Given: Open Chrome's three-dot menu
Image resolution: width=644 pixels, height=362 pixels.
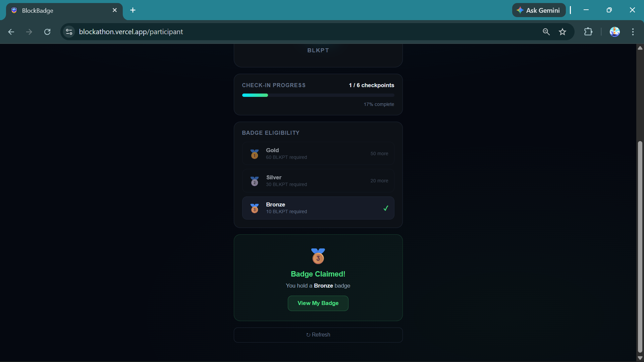Looking at the screenshot, I should (x=633, y=32).
